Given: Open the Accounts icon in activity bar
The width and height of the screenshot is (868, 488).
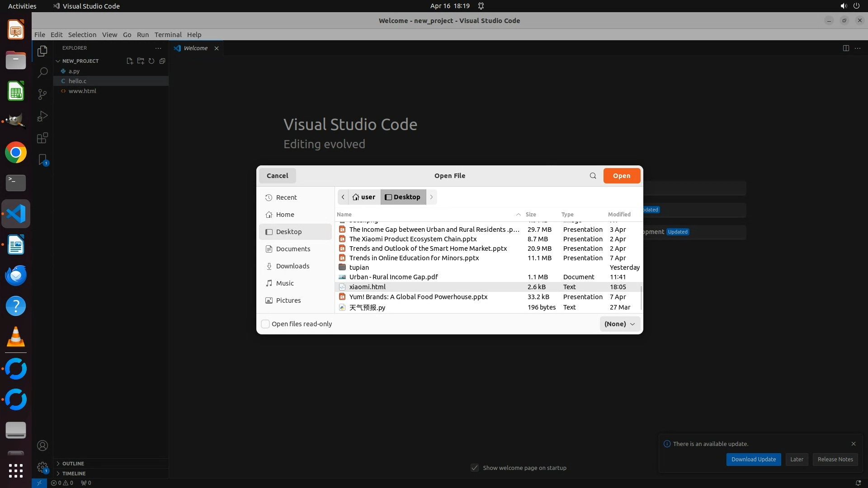Looking at the screenshot, I should pyautogui.click(x=42, y=446).
